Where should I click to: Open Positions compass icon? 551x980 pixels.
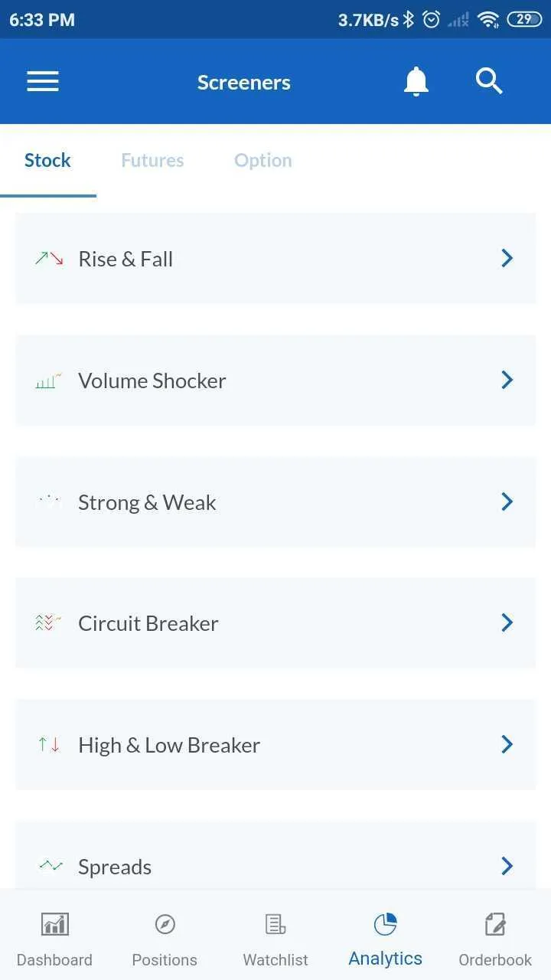pos(165,925)
